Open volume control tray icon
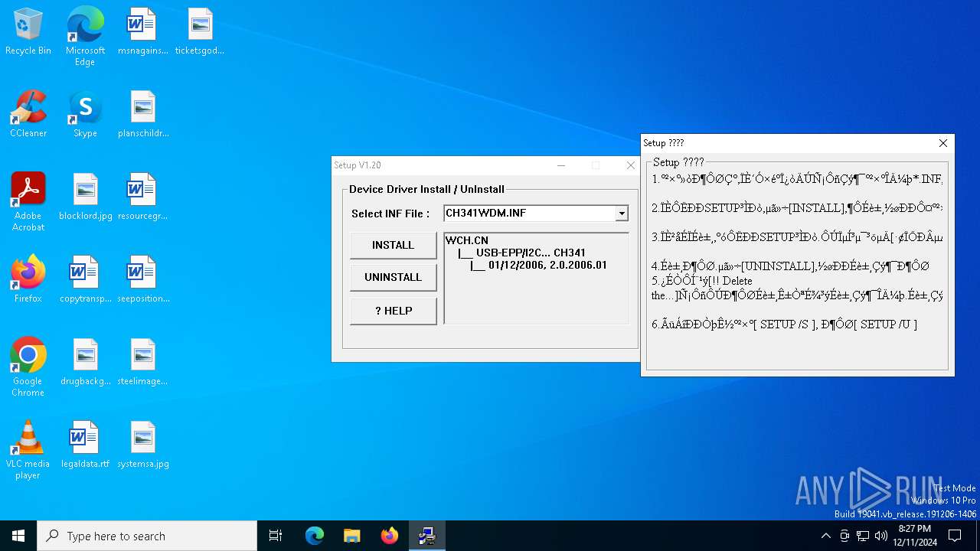The width and height of the screenshot is (980, 551). (881, 536)
